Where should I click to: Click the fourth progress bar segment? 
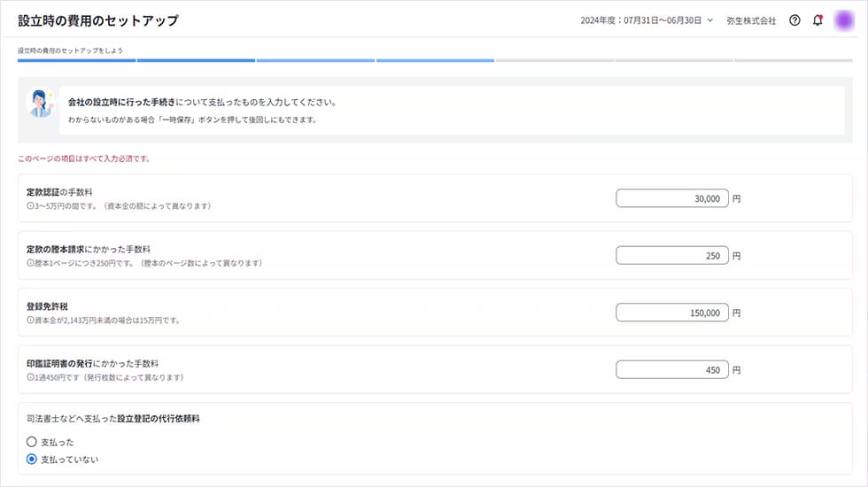[x=435, y=60]
